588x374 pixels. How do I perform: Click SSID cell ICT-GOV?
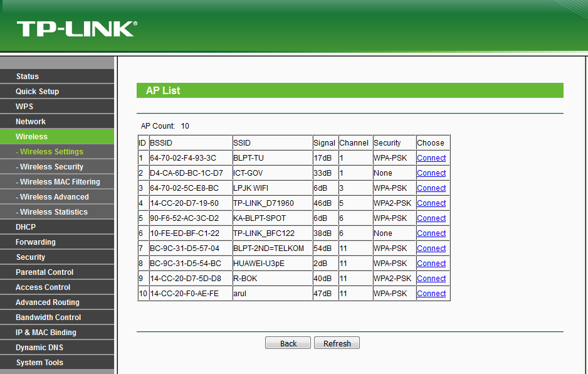[x=273, y=173]
